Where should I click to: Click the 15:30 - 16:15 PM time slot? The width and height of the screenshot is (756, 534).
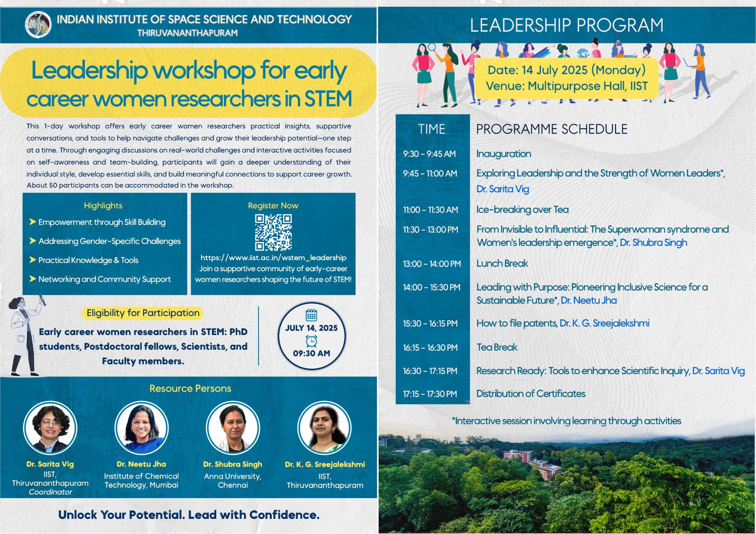430,324
